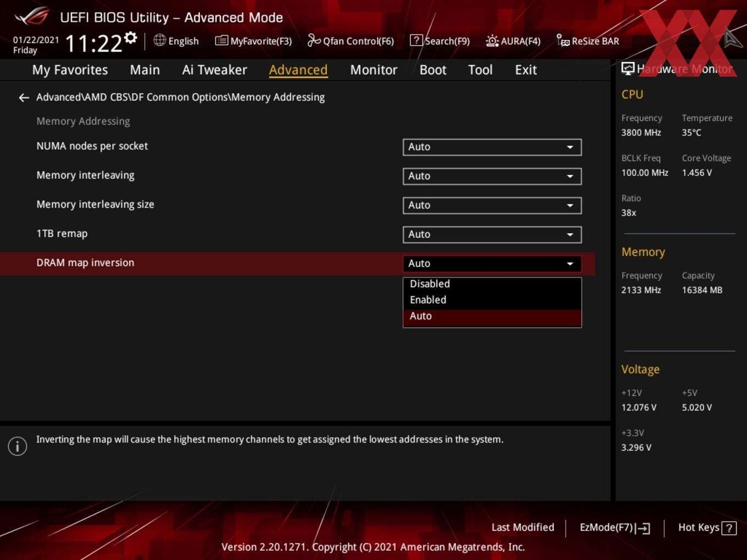Open AURA(F4) lighting settings

click(513, 41)
